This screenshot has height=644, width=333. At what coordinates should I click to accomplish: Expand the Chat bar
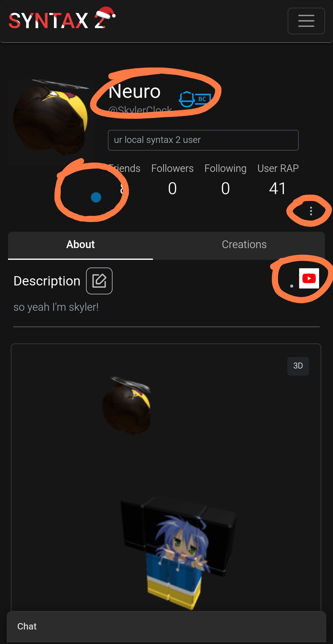tap(166, 626)
